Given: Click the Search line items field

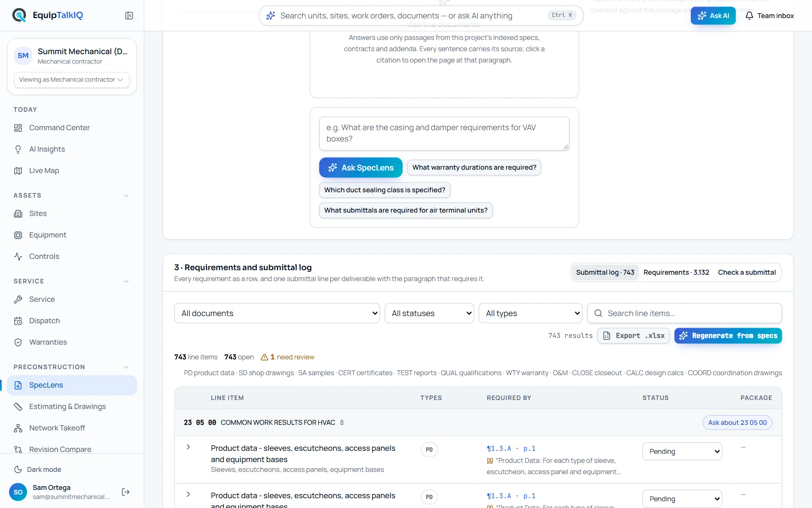Looking at the screenshot, I should (x=684, y=313).
